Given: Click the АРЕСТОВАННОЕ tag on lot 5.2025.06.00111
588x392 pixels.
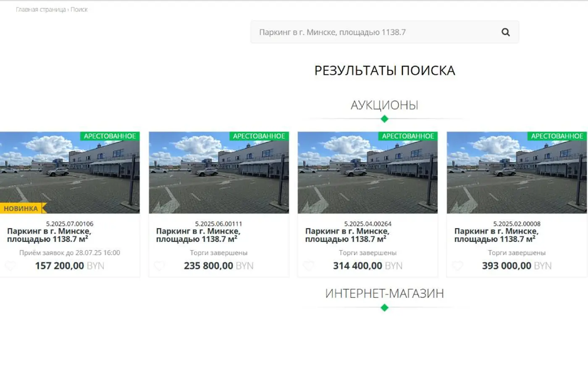Looking at the screenshot, I should 259,136.
